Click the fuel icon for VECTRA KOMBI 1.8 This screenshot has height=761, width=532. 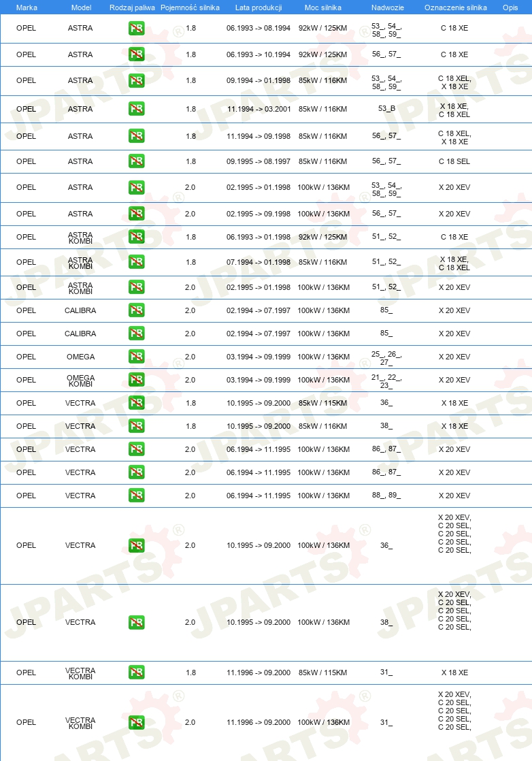[136, 673]
